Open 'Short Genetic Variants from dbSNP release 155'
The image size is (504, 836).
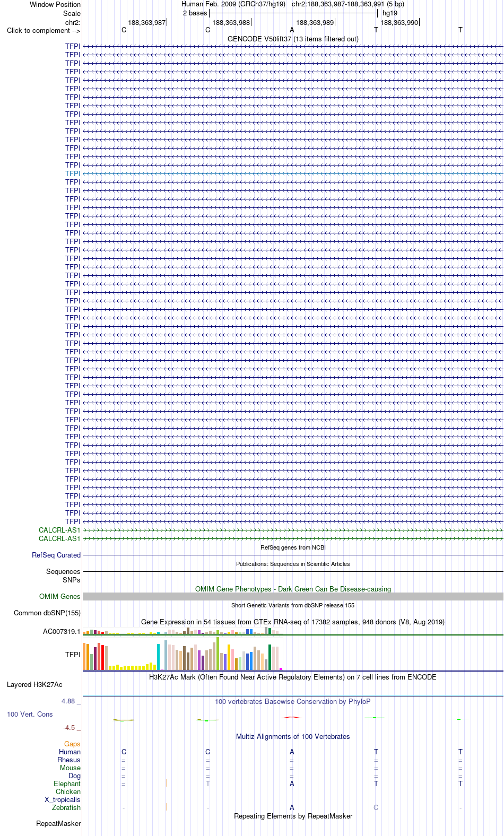[293, 605]
